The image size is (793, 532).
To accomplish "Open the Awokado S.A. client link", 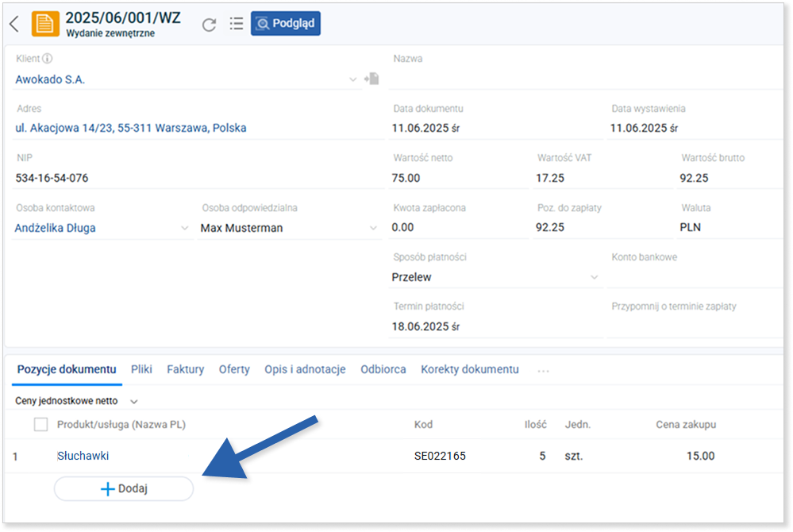I will tap(50, 79).
